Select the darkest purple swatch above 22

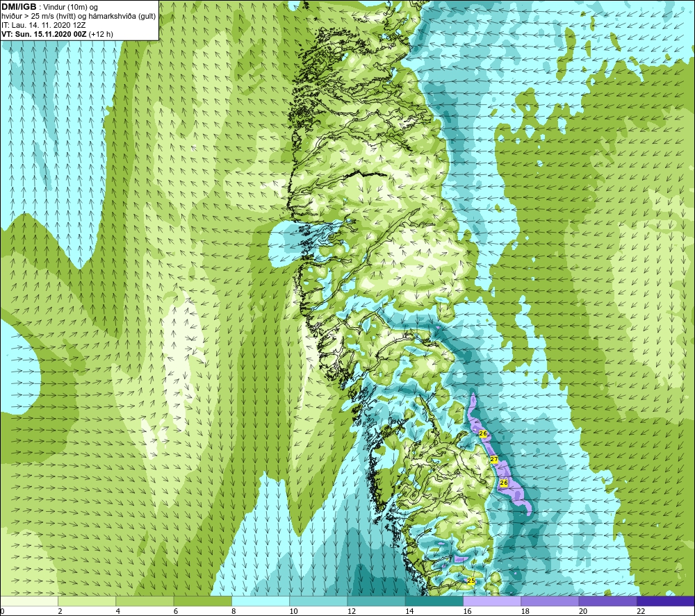tap(666, 601)
